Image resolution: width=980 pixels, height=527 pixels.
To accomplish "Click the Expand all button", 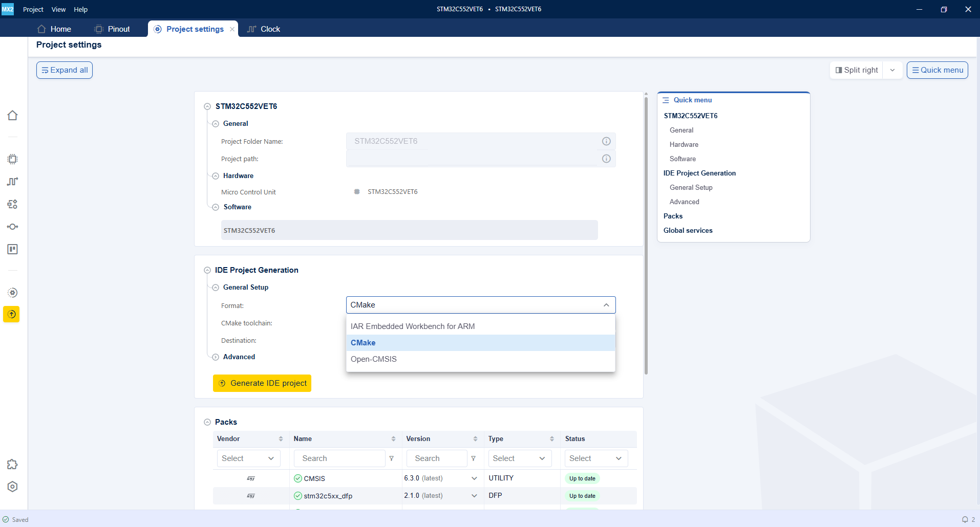I will coord(65,70).
